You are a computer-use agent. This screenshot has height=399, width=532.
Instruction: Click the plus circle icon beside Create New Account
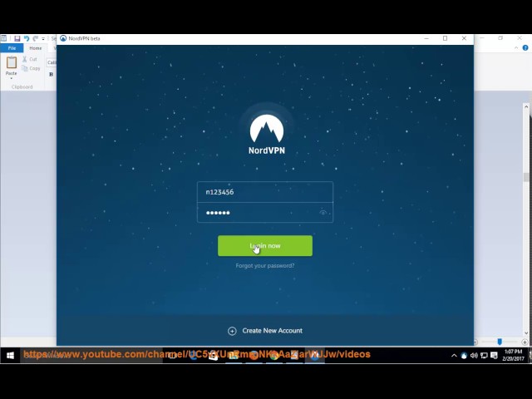click(232, 331)
